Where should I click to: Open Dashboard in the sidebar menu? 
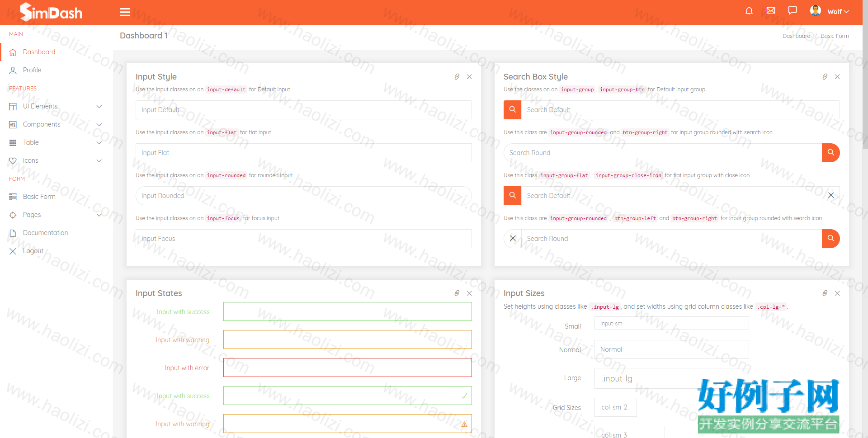click(x=39, y=52)
